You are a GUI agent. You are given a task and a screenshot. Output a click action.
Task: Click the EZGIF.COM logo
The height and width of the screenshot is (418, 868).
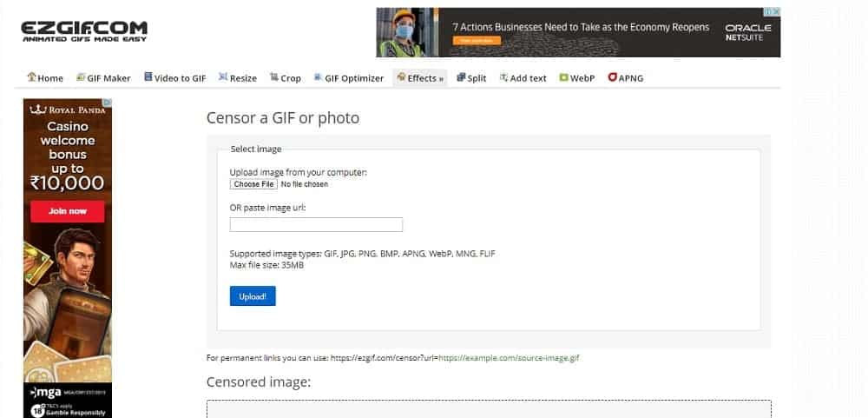(84, 32)
